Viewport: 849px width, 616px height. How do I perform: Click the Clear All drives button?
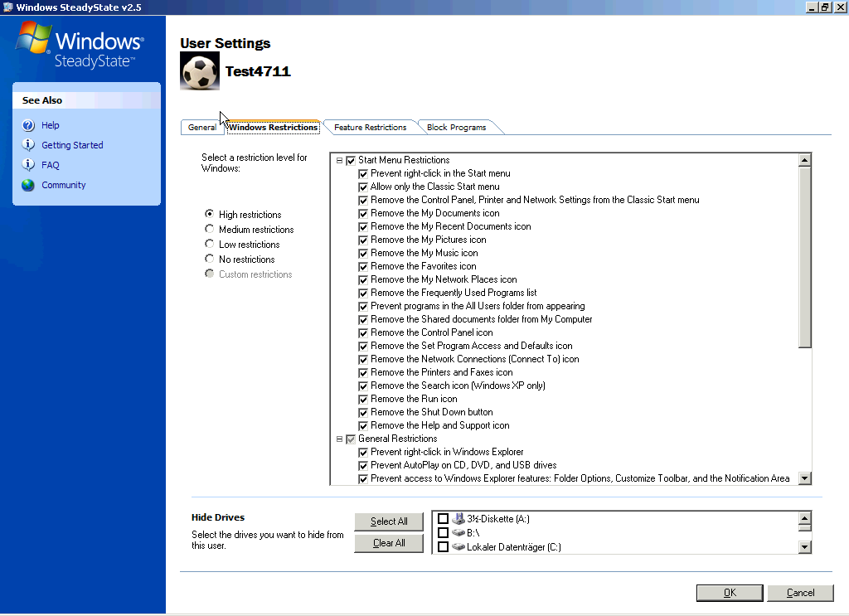(x=389, y=543)
